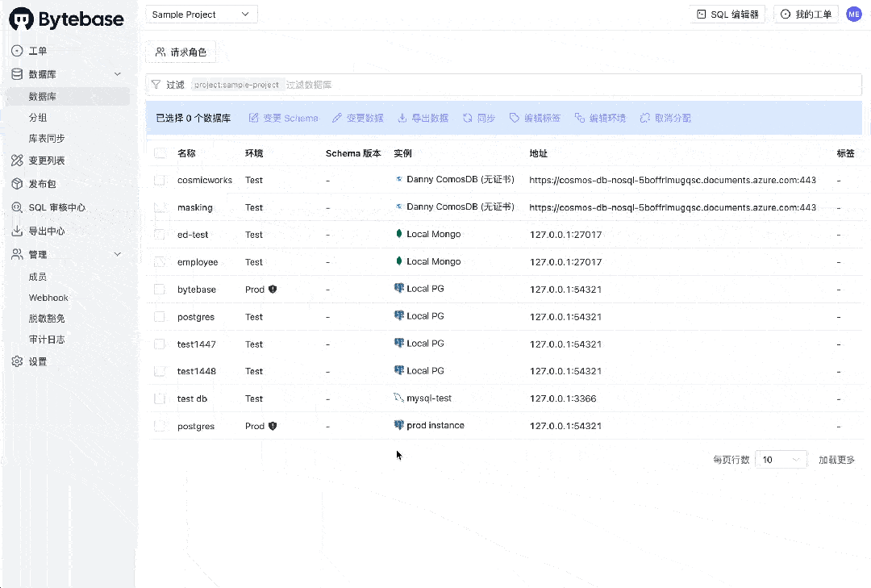Click the 导出中心 download icon
Screen dimensions: 871x588
pos(17,231)
